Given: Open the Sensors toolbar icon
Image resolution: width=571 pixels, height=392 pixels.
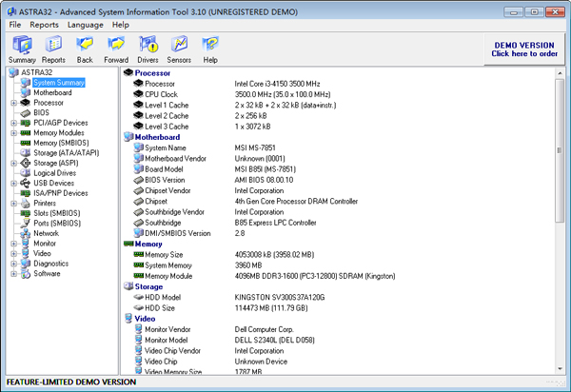Looking at the screenshot, I should [x=179, y=45].
